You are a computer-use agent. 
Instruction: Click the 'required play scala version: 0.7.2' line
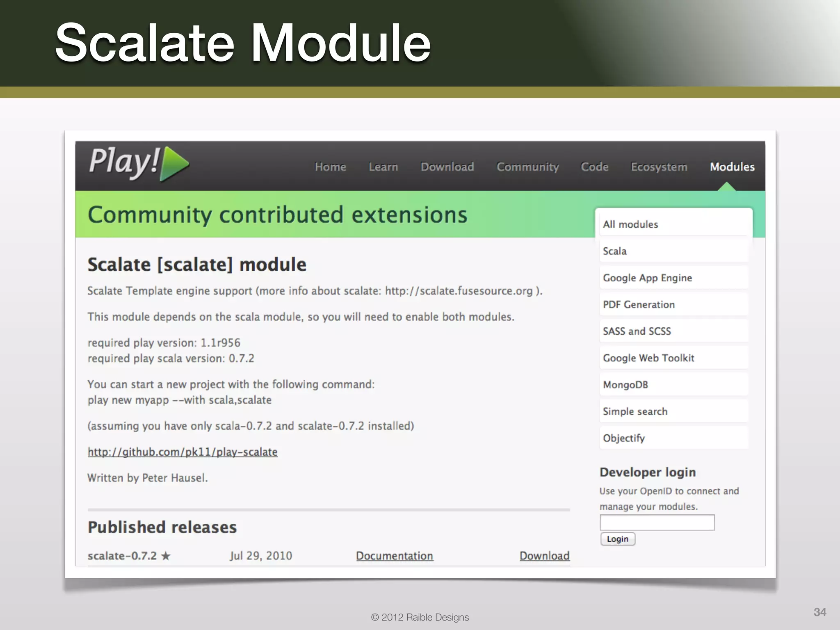pos(171,358)
